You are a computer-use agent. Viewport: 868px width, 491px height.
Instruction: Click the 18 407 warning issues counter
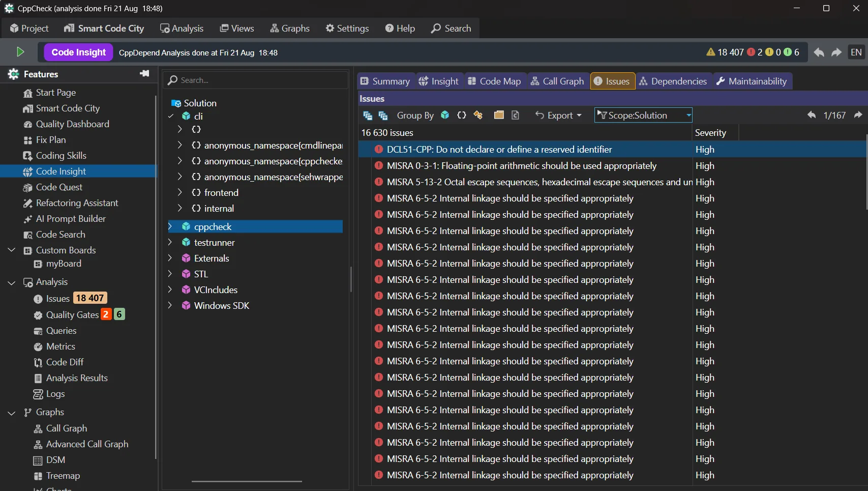[x=725, y=52]
